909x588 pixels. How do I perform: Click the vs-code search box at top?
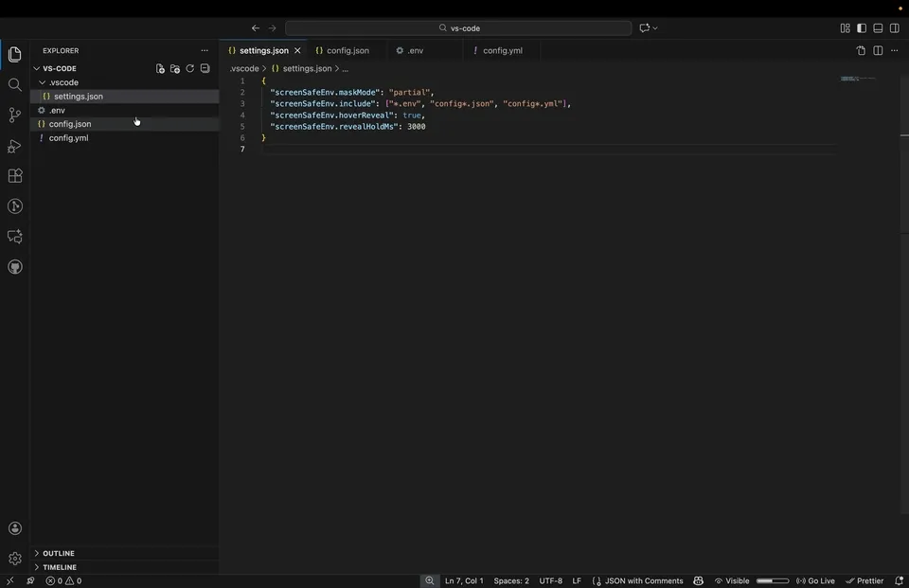461,27
